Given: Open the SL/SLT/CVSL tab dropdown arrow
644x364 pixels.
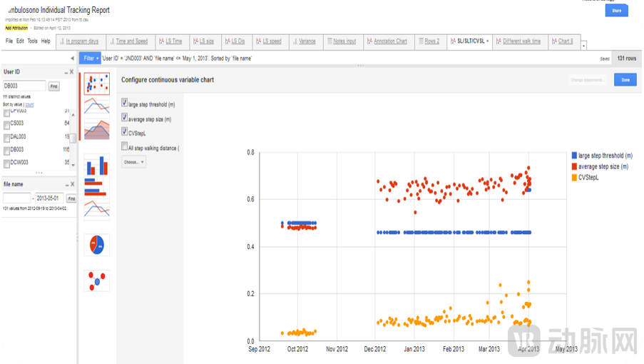Looking at the screenshot, I should pos(488,41).
